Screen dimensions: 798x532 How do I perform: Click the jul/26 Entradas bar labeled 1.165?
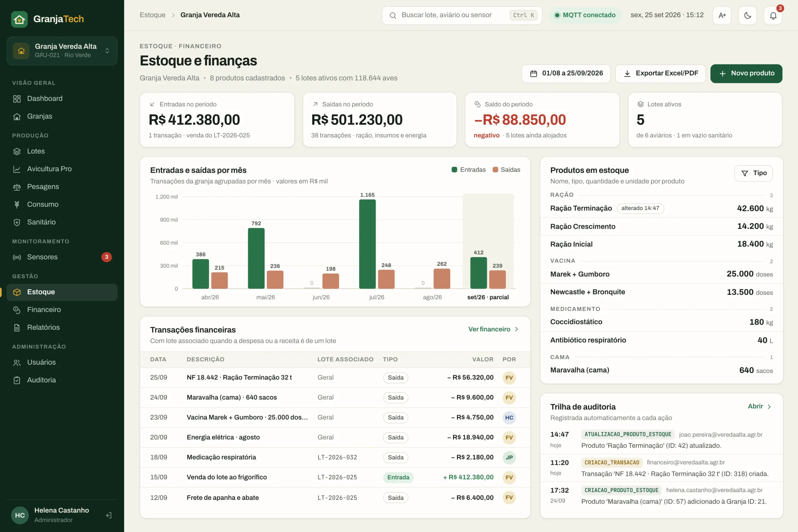367,244
